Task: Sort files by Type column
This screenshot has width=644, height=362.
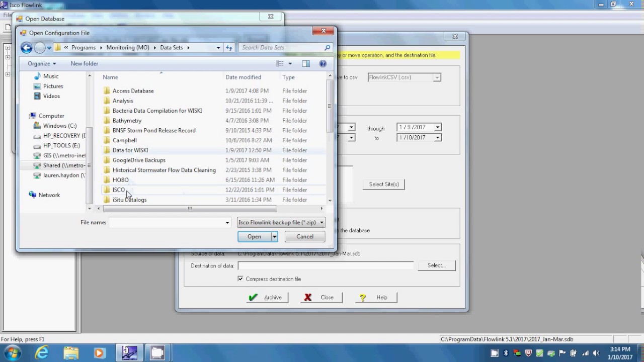Action: point(288,77)
